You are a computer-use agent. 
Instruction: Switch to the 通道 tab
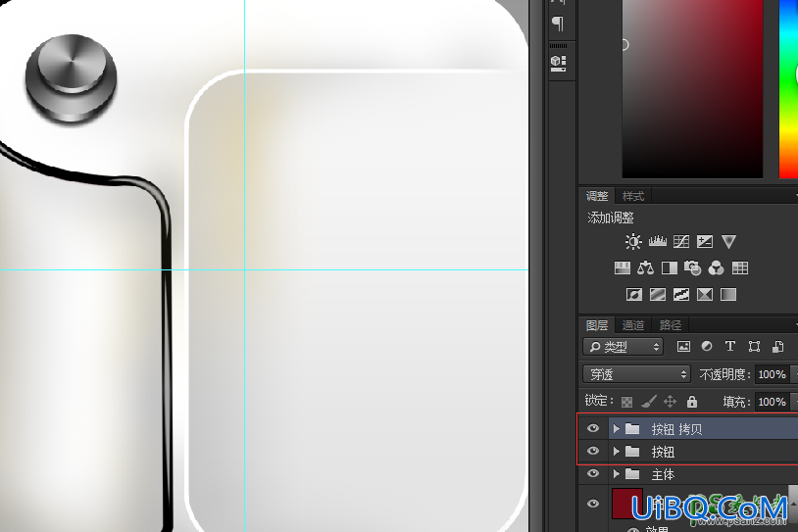point(633,325)
